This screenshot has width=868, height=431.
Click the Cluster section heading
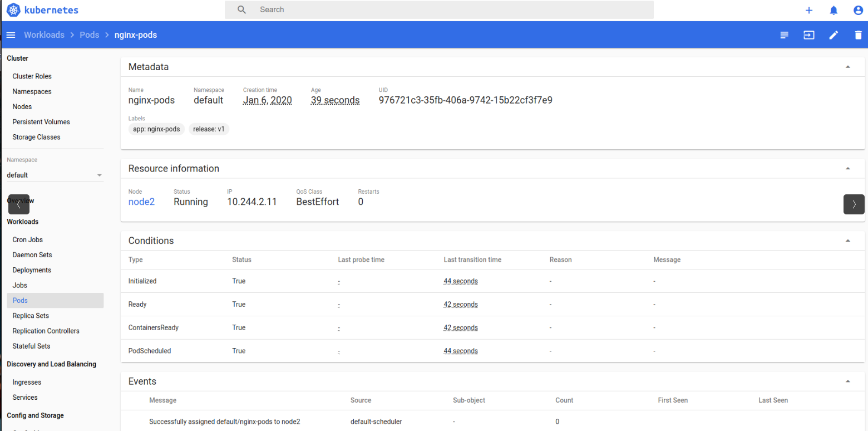coord(18,58)
